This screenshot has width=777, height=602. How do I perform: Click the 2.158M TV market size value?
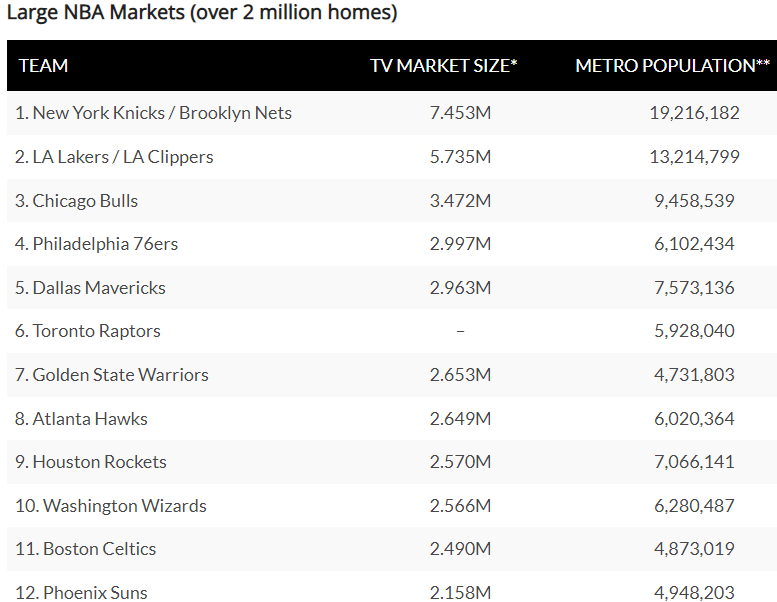(460, 593)
